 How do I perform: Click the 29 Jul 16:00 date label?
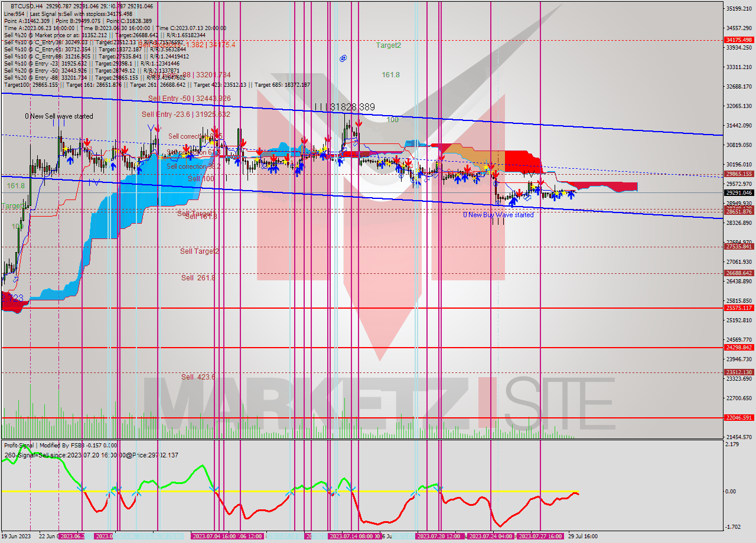click(583, 537)
